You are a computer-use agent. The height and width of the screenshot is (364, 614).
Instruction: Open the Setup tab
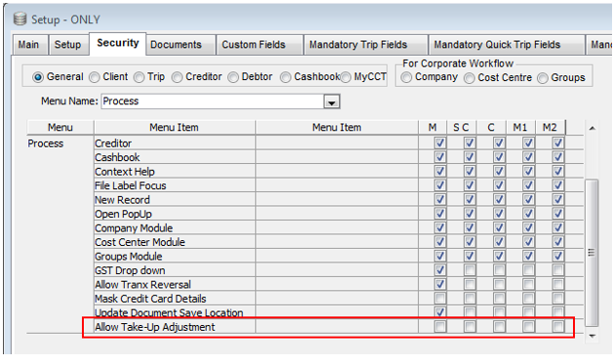coord(67,45)
